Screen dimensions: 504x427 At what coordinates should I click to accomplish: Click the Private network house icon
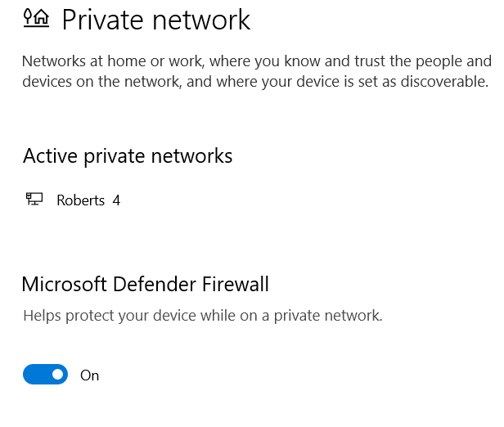pos(36,19)
